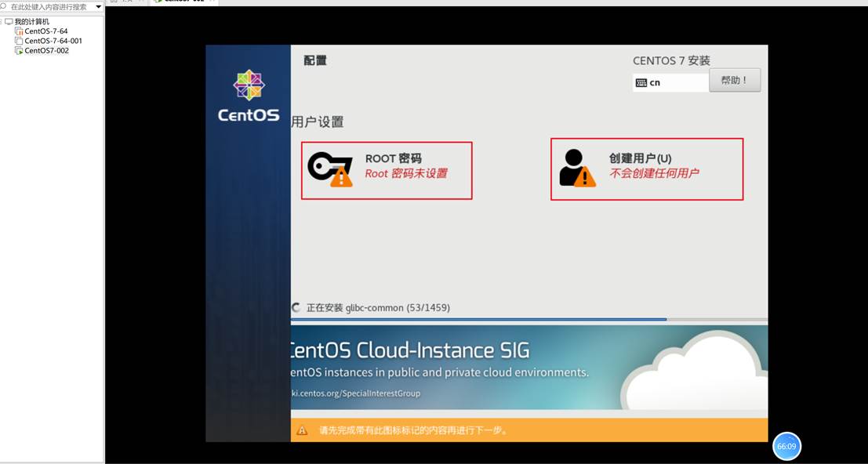Viewport: 868px width, 464px height.
Task: Click '不会创建任何用户' red status text
Action: [x=654, y=174]
